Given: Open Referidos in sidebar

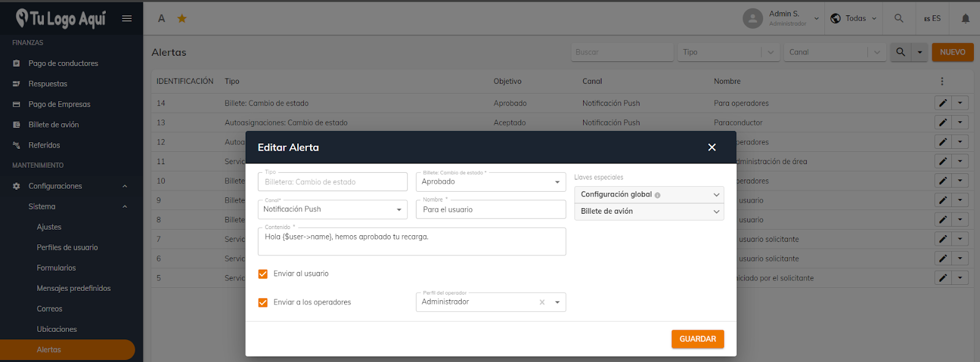Looking at the screenshot, I should [44, 145].
